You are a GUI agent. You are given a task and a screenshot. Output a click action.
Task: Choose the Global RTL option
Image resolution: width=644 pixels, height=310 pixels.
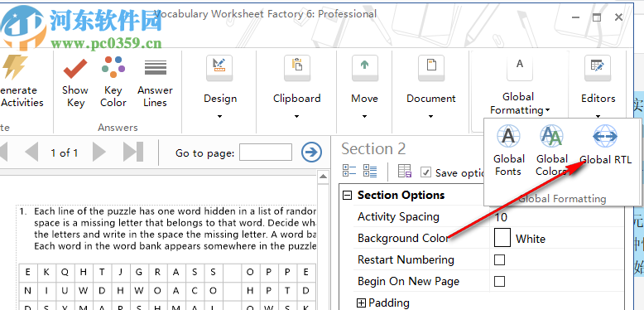605,145
